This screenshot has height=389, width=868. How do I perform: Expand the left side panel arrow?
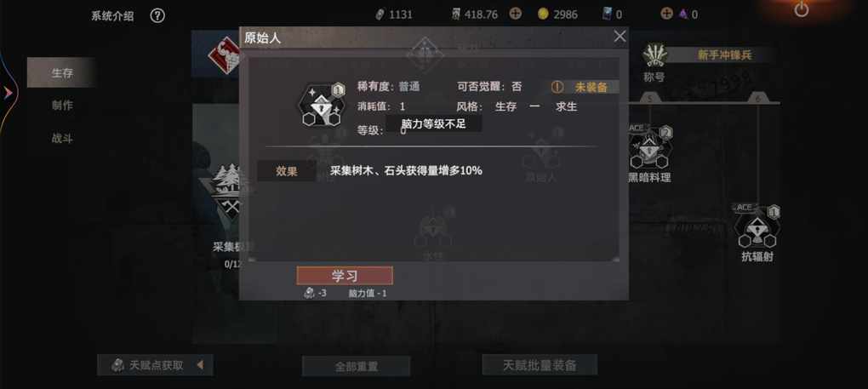[x=8, y=93]
